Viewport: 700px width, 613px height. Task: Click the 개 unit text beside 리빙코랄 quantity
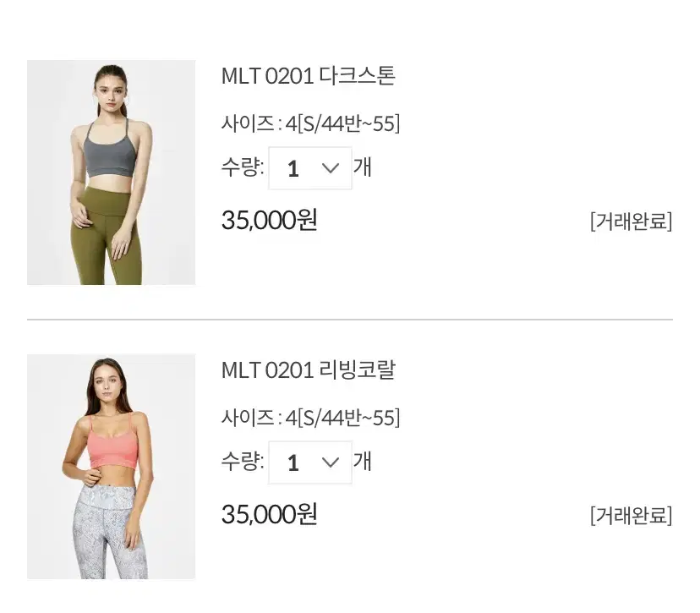(x=363, y=462)
